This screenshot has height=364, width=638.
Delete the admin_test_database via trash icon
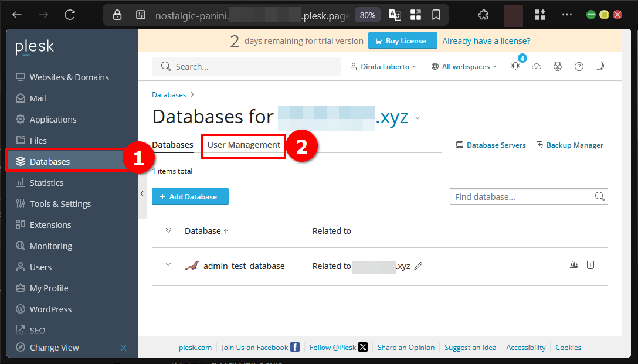coord(591,265)
